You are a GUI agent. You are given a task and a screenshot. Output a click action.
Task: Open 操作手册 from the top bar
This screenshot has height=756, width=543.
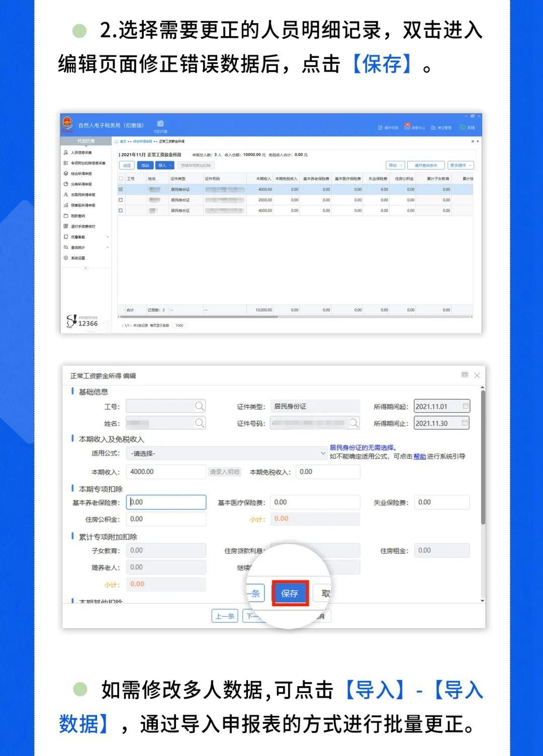[388, 128]
